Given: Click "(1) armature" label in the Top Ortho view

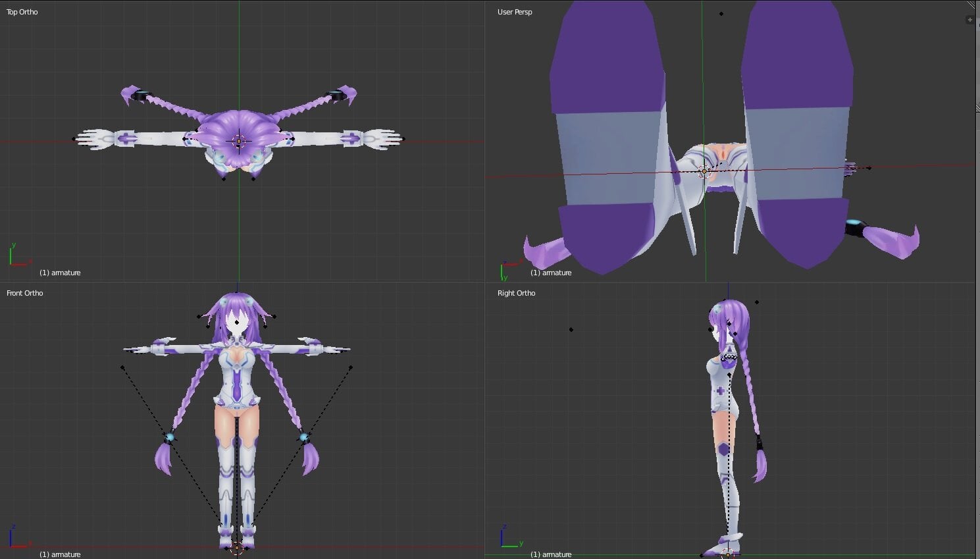Looking at the screenshot, I should 60,273.
